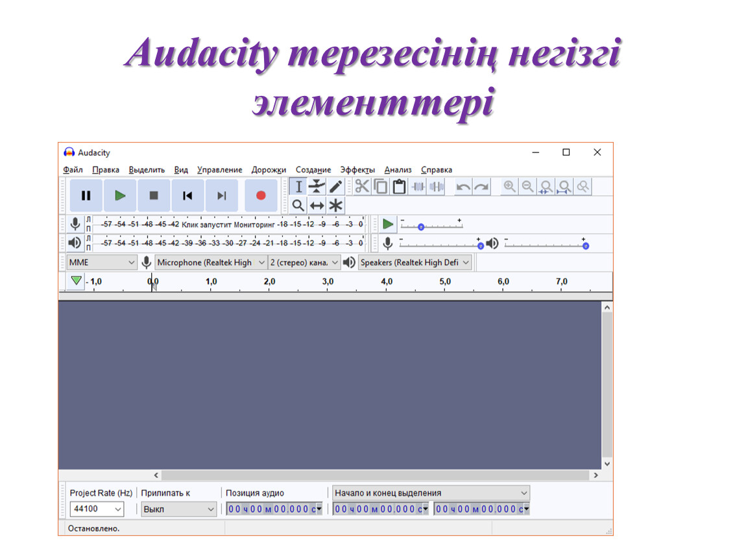
Task: Click the timeline green triangle options button
Action: coord(76,281)
